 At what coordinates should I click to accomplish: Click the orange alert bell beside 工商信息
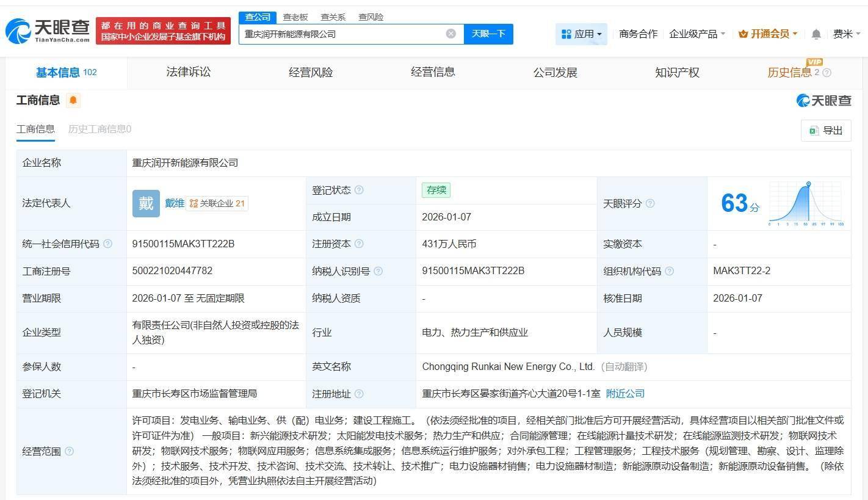point(73,100)
